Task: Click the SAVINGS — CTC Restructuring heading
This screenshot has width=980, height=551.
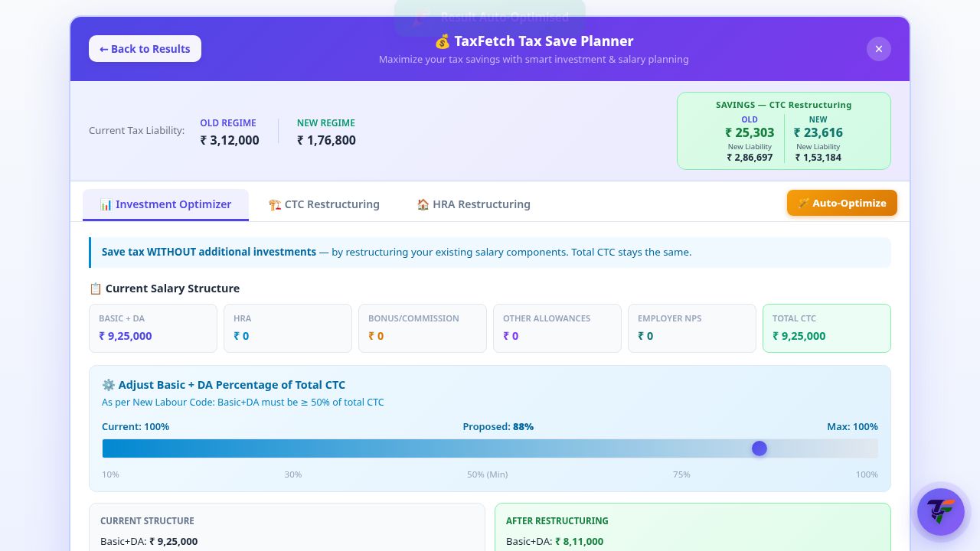Action: (x=783, y=105)
